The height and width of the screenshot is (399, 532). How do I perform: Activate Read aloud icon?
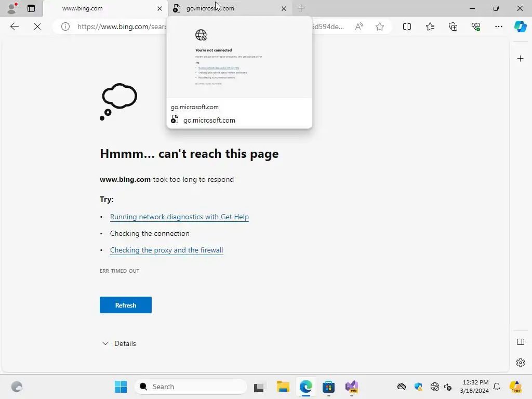359,26
